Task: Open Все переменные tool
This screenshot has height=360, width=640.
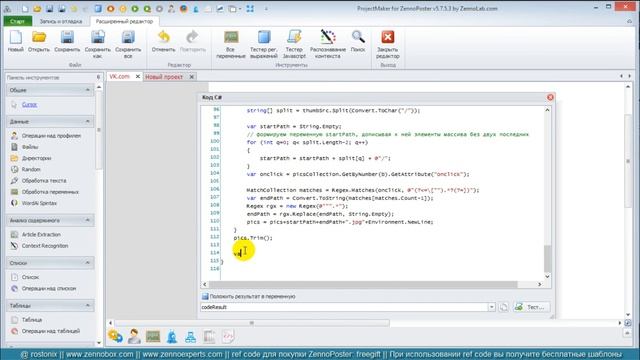Action: [231, 44]
